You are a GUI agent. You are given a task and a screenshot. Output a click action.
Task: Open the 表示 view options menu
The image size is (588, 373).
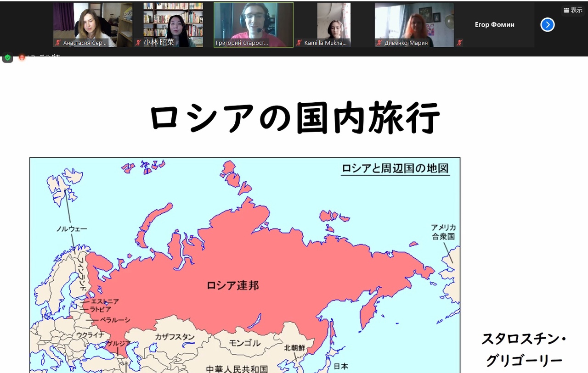(x=573, y=10)
